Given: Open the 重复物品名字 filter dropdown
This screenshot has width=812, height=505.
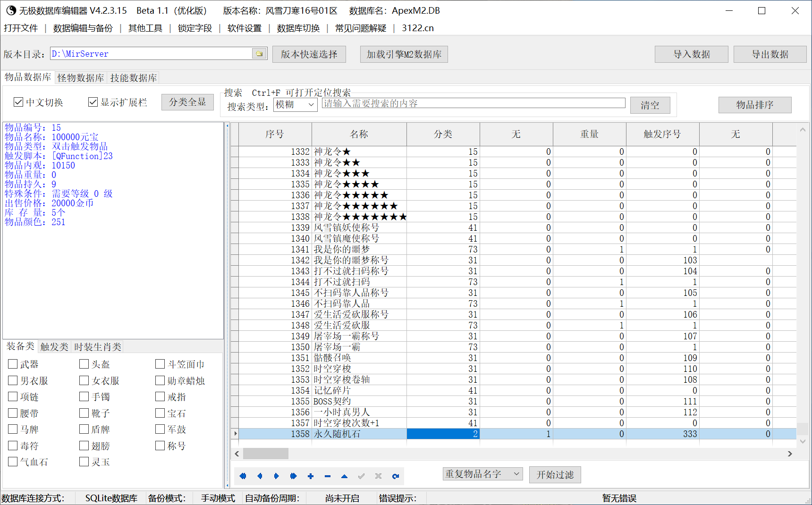Looking at the screenshot, I should point(482,474).
